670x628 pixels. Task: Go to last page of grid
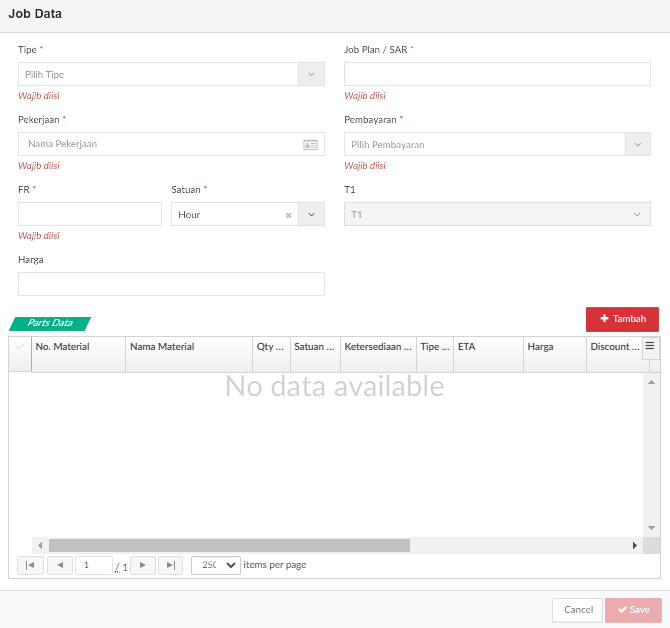tap(170, 565)
